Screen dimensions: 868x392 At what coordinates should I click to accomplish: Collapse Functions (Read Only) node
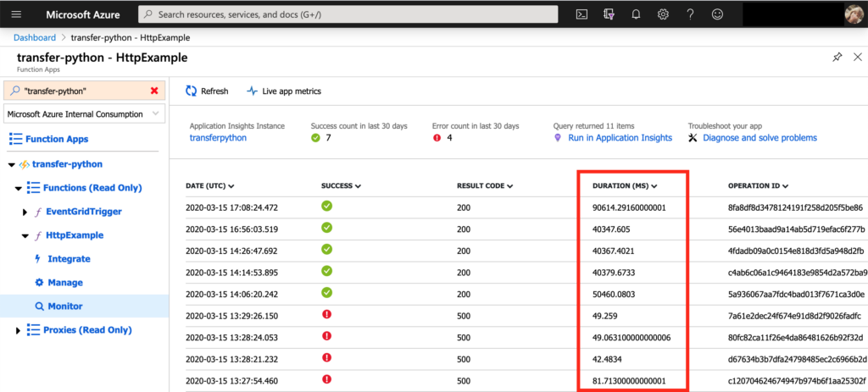coord(19,189)
